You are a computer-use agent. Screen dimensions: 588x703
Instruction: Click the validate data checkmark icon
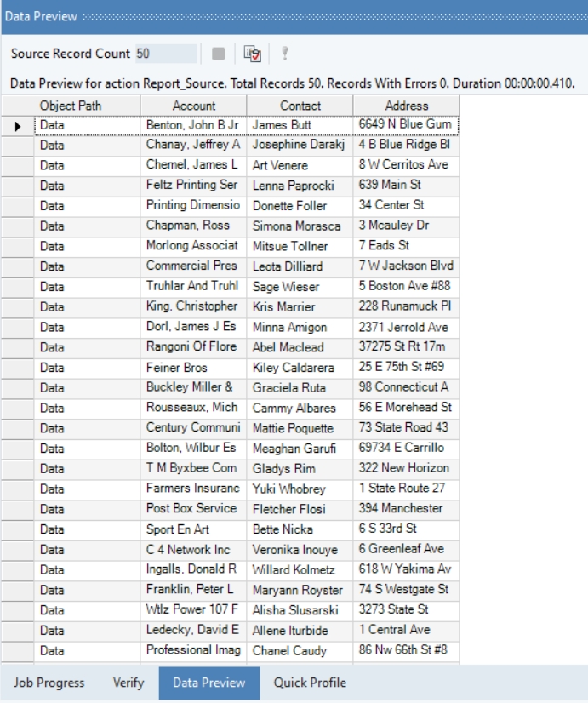point(252,54)
